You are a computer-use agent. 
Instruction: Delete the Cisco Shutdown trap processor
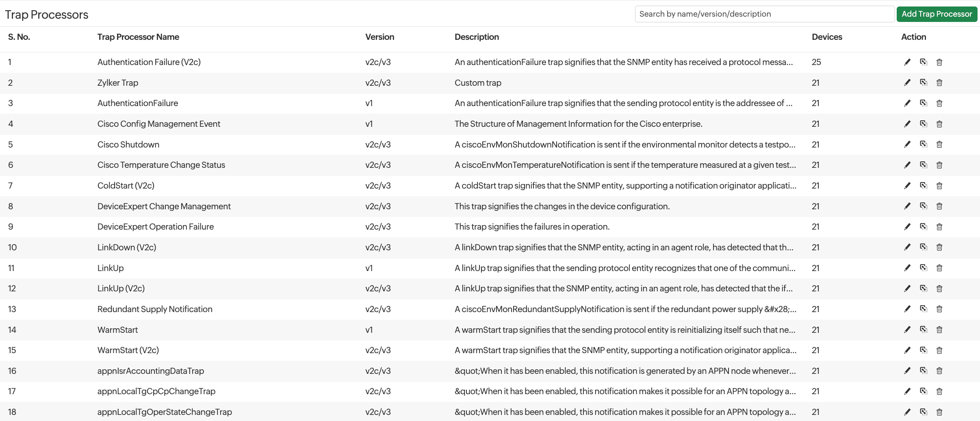point(939,145)
